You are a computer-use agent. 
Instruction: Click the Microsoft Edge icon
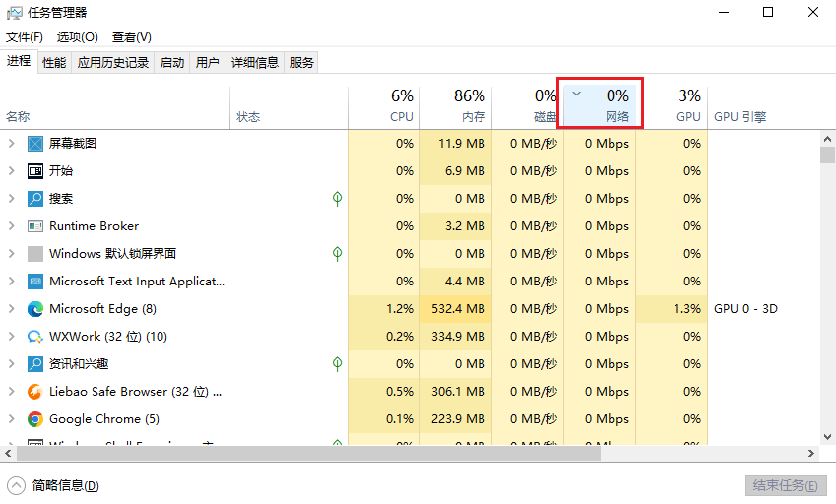[x=35, y=309]
